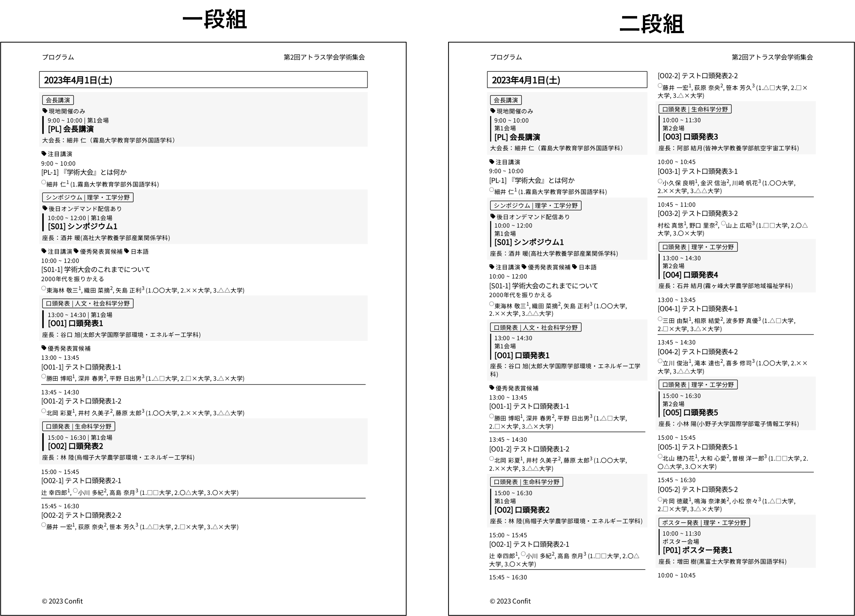
Task: Click presenter circle before 立川 俊治
Action: point(660,361)
